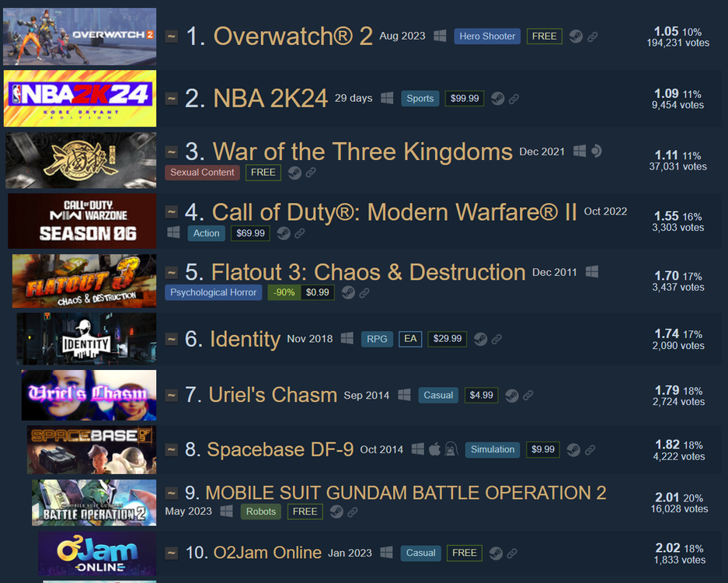Click Steam icon beside War of the Three Kingdoms
The height and width of the screenshot is (583, 728).
click(294, 173)
